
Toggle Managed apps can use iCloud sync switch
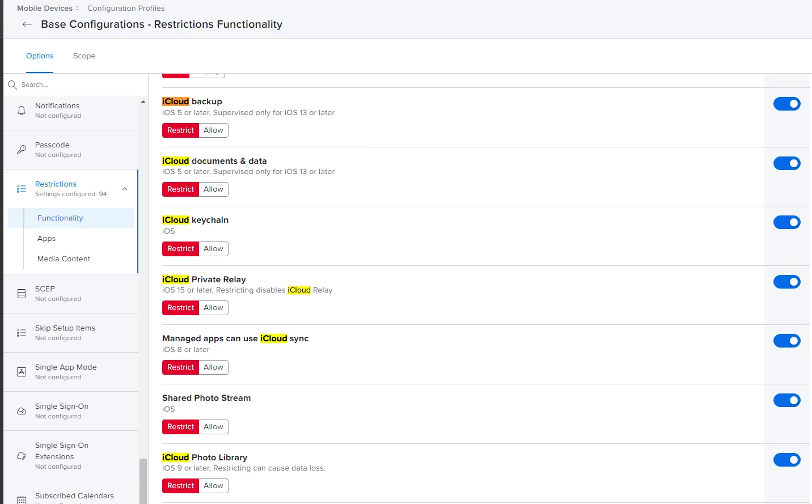[x=787, y=341]
